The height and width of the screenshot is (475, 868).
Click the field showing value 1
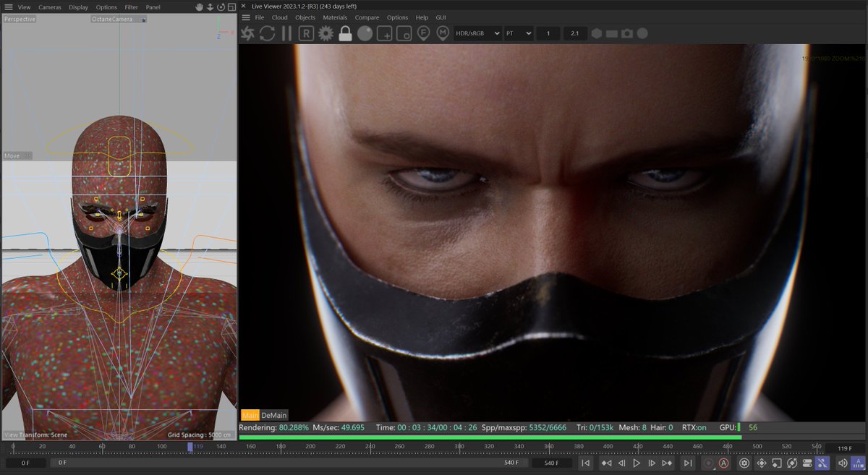[x=548, y=33]
